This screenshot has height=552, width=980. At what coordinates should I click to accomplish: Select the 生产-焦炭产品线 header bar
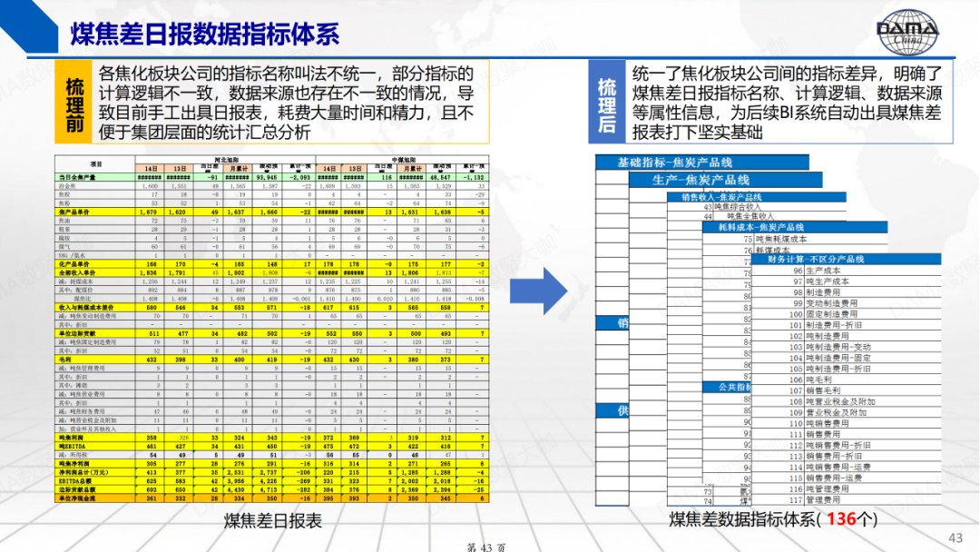tap(726, 180)
